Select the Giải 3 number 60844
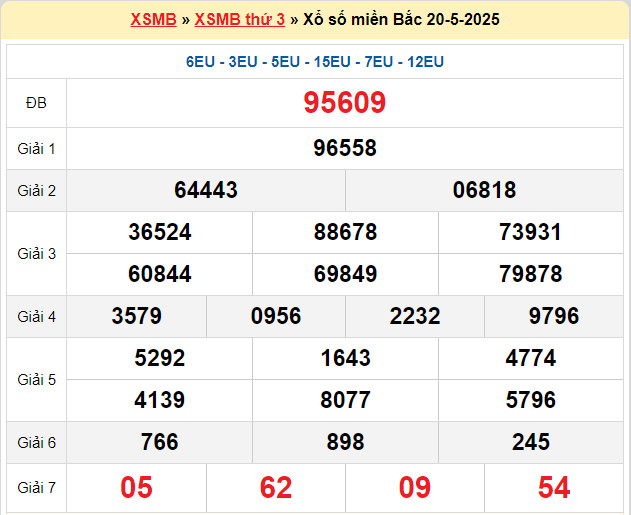Image resolution: width=631 pixels, height=515 pixels. point(160,274)
